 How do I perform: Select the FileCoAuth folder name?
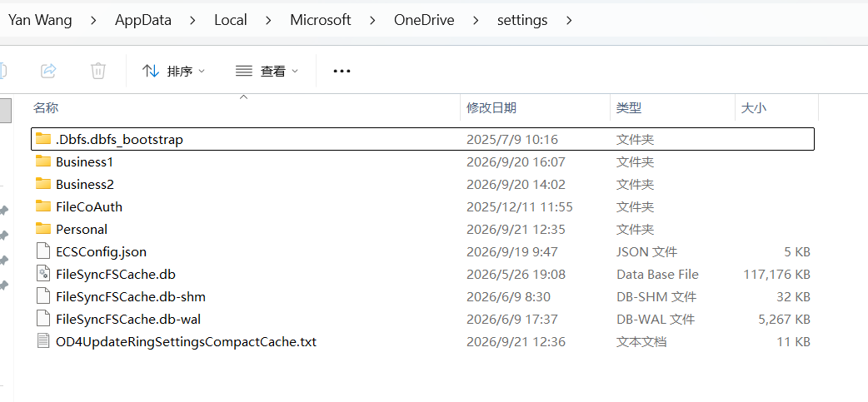[x=89, y=206]
